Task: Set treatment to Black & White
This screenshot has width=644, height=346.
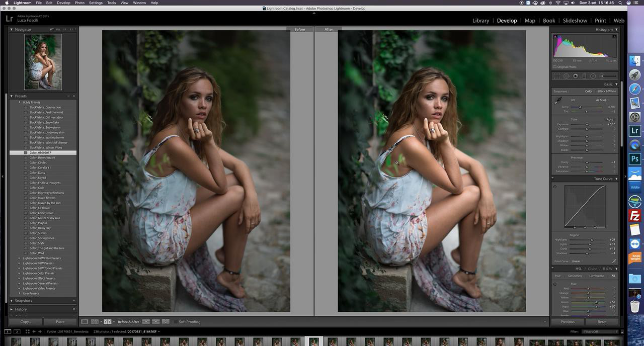Action: 607,91
